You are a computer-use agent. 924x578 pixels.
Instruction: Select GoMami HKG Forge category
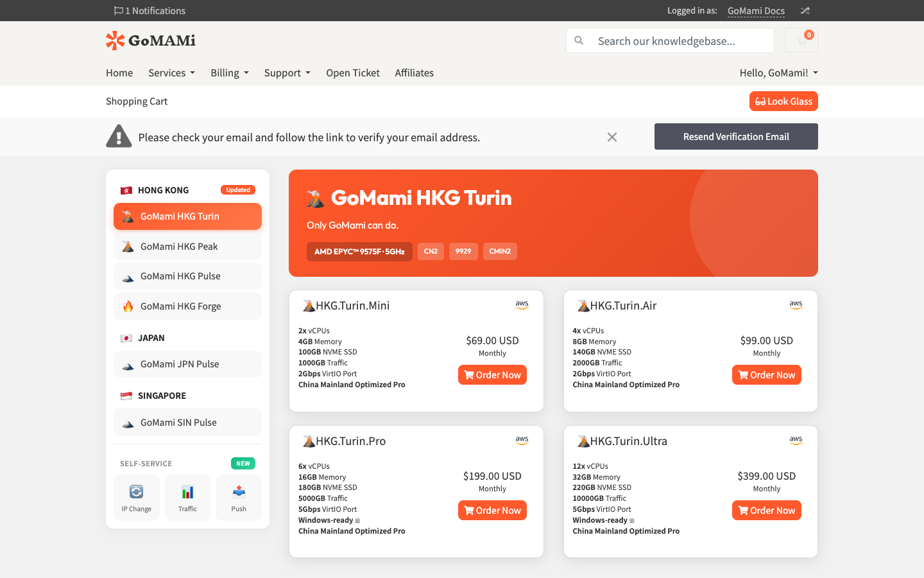pyautogui.click(x=187, y=306)
